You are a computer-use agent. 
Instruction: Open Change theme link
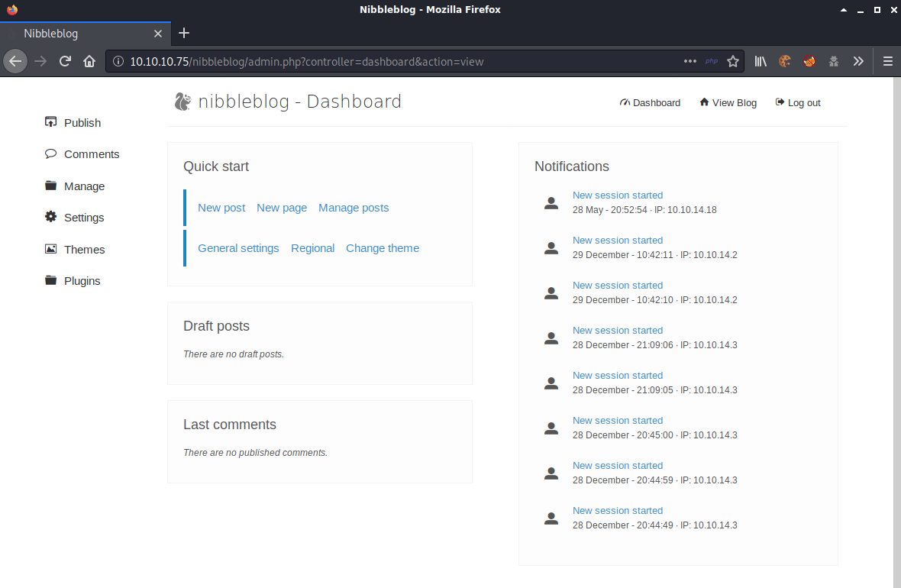pos(382,248)
